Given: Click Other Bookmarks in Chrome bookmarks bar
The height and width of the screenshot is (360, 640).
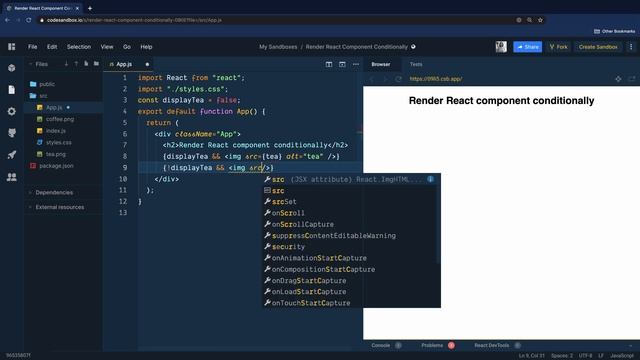Looking at the screenshot, I should tap(614, 31).
